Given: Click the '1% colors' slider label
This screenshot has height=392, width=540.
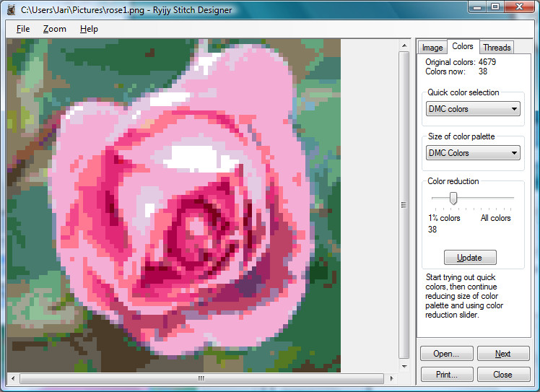Looking at the screenshot, I should 444,218.
